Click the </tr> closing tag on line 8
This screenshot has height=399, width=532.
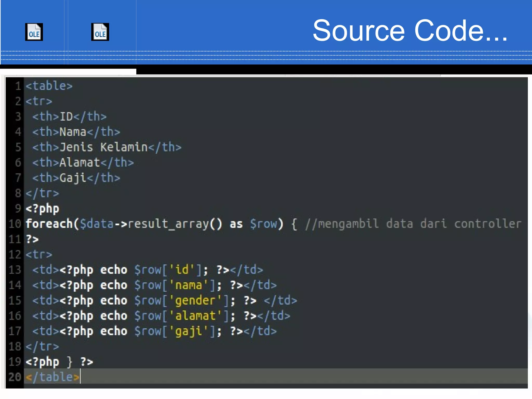click(42, 193)
